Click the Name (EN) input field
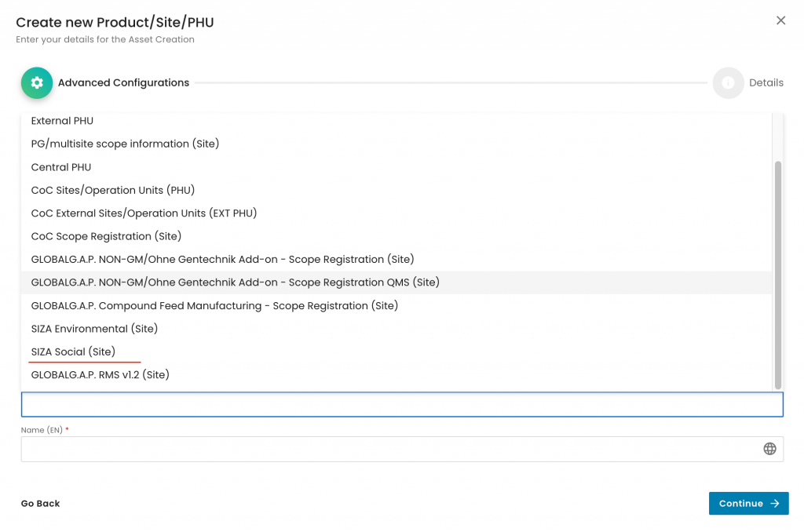 coord(389,449)
